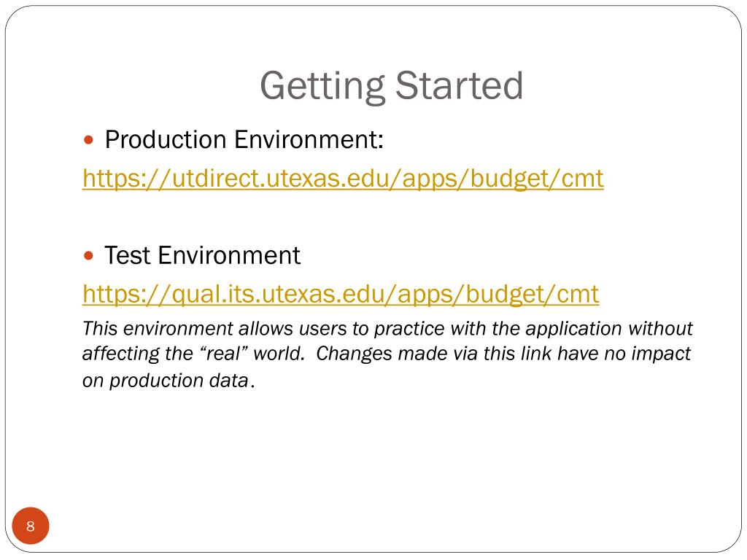Click the "Getting Started" slide title
The height and width of the screenshot is (560, 747).
[x=392, y=86]
